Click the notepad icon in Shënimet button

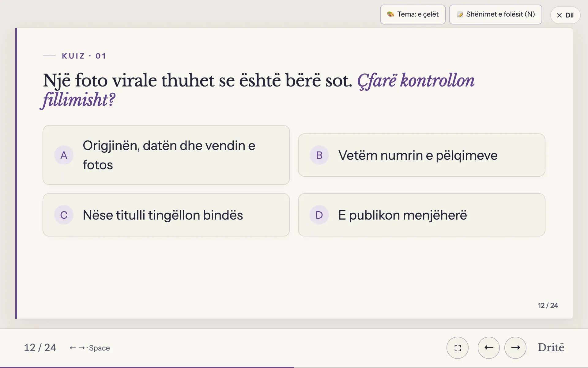tap(460, 14)
